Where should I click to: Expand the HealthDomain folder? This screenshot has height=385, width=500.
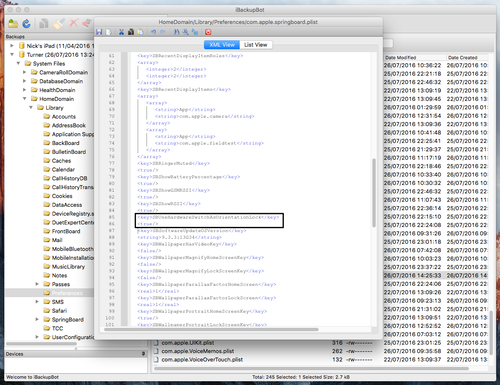24,90
